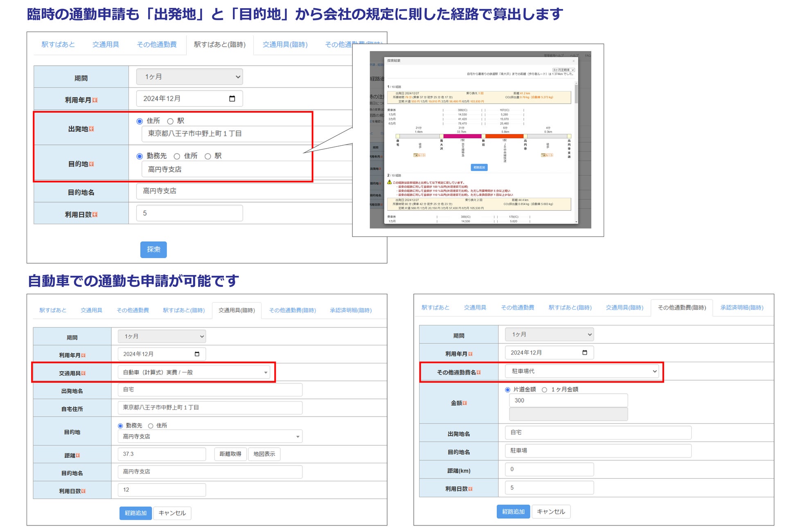Switch to 交通用具(臨時) tab in top panel
The image size is (798, 532).
(285, 45)
